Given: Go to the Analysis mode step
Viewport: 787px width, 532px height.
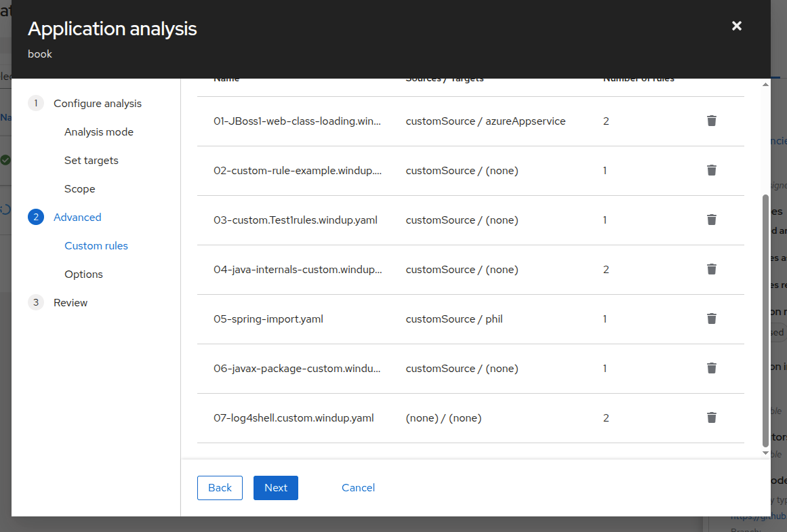Looking at the screenshot, I should [x=99, y=132].
